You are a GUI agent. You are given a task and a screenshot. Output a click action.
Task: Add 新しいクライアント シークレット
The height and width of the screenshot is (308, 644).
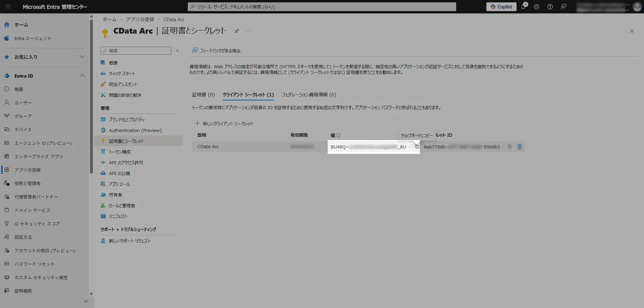(224, 124)
